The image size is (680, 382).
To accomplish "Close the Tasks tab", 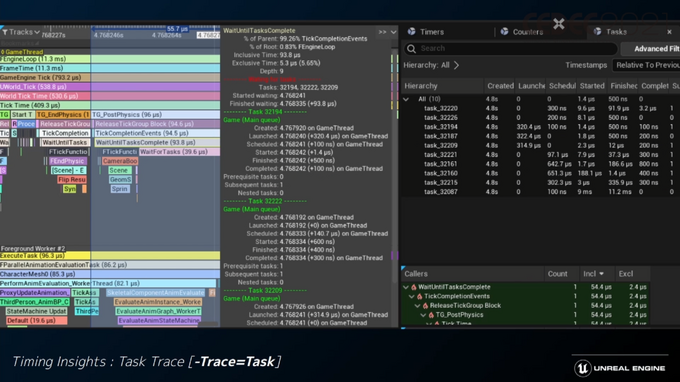I will pyautogui.click(x=670, y=32).
